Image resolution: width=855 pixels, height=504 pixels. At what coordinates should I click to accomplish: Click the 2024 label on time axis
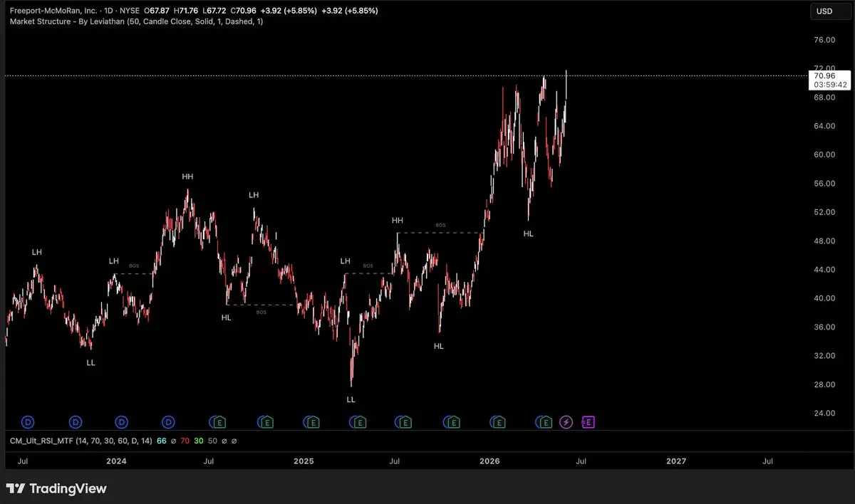116,461
